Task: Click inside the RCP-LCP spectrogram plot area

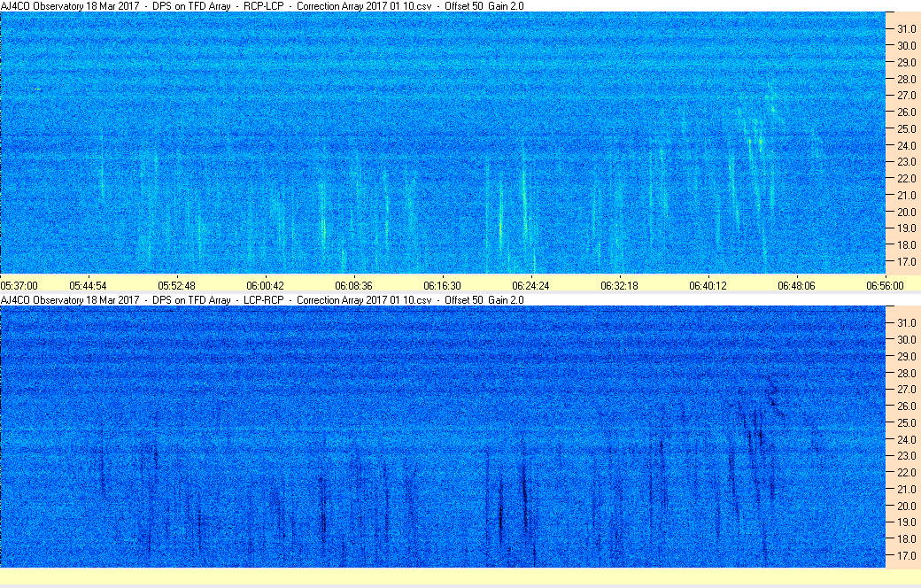Action: [x=443, y=143]
